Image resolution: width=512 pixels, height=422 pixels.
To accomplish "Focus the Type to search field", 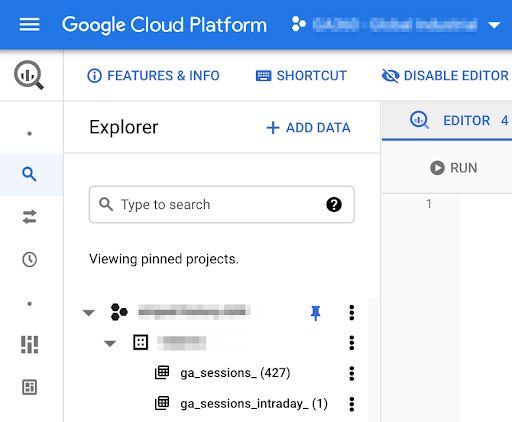I will [222, 204].
